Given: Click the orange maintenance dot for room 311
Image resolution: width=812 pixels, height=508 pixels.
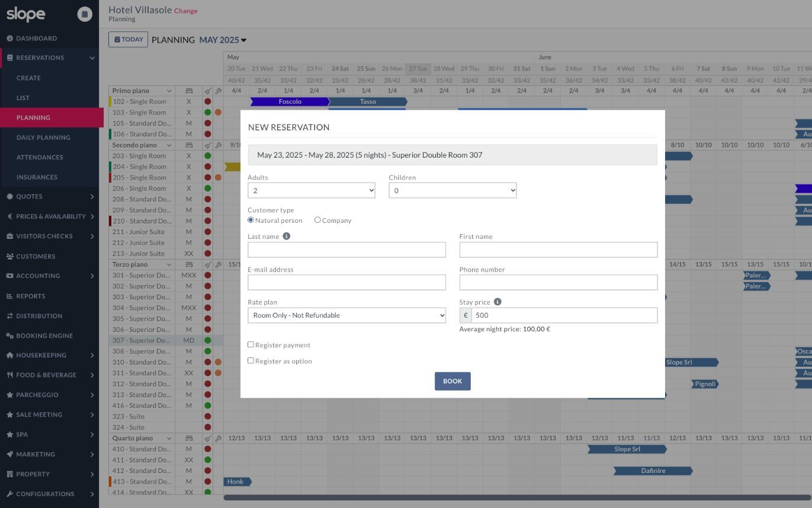Looking at the screenshot, I should click(x=218, y=373).
